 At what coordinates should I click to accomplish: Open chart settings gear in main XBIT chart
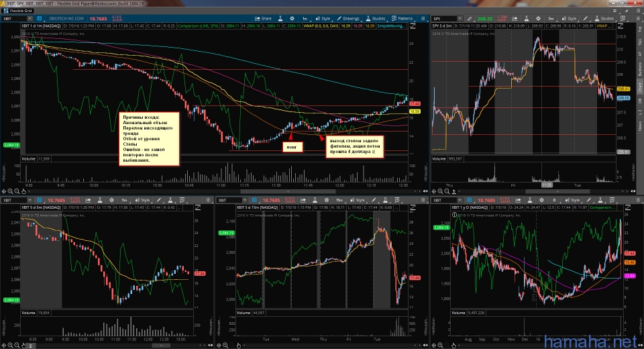point(292,19)
